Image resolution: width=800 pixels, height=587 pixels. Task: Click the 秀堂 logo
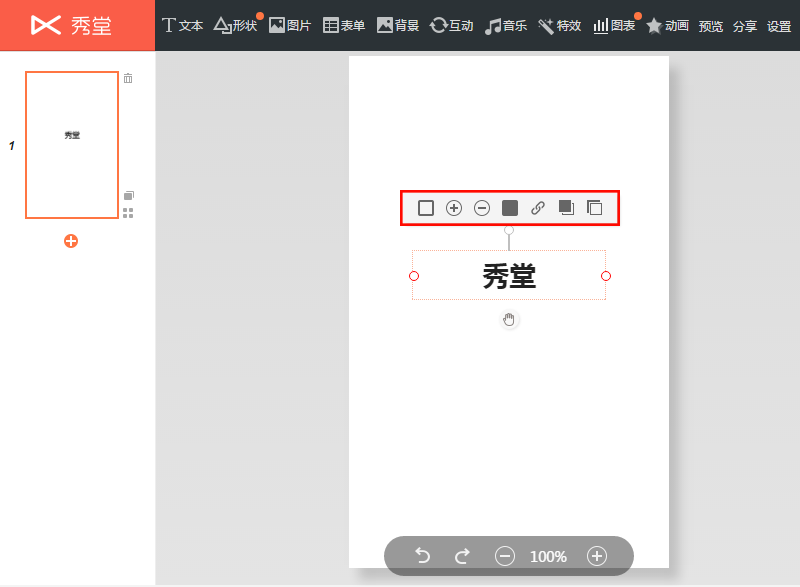click(71, 25)
